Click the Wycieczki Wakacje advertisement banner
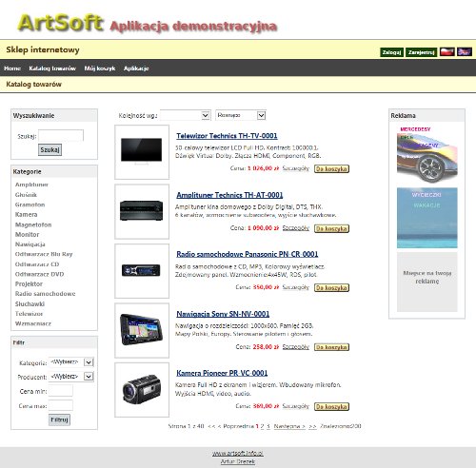Image resolution: width=476 pixels, height=468 pixels. click(x=427, y=218)
